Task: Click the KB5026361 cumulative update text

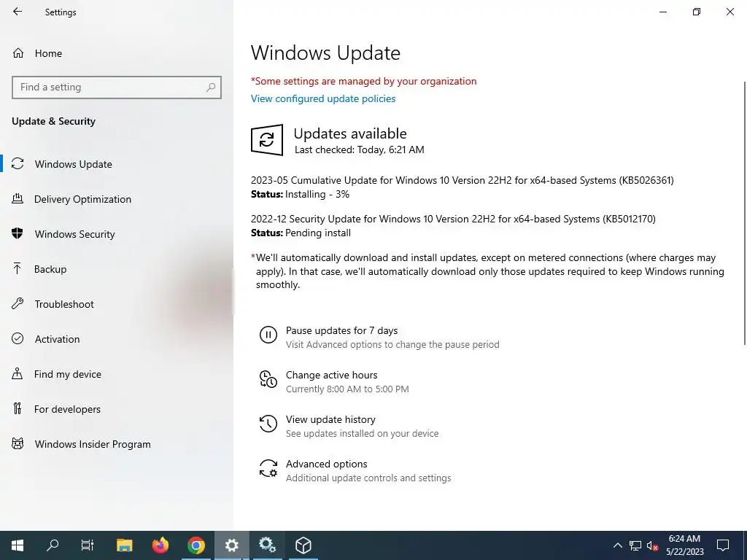Action: pyautogui.click(x=462, y=181)
